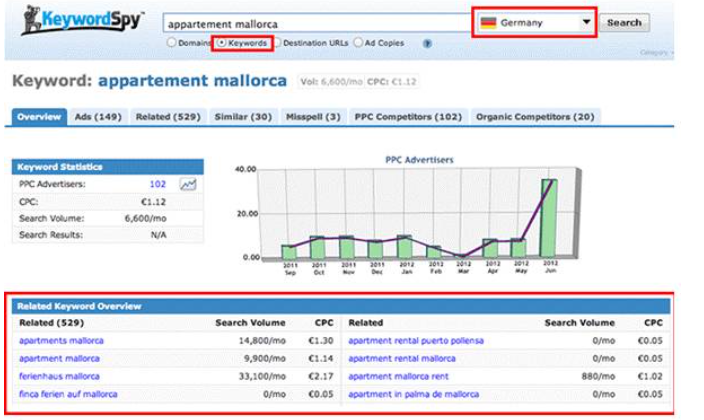This screenshot has width=704, height=420.
Task: Click the €1.12 CPC value in Keyword Statistics
Action: [153, 202]
